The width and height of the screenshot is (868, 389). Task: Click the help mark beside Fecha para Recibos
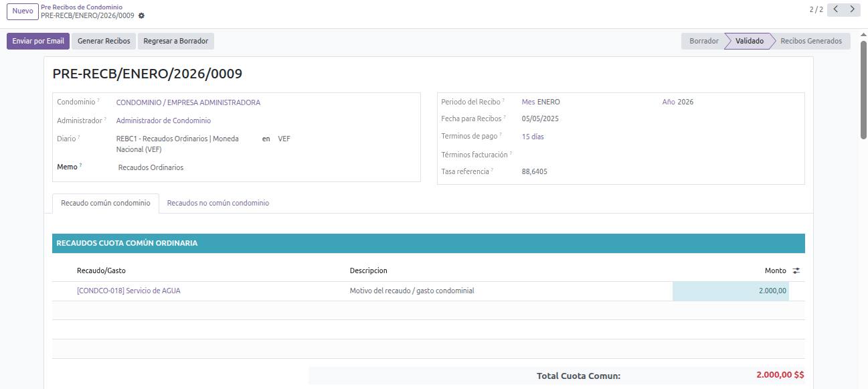[x=505, y=117]
